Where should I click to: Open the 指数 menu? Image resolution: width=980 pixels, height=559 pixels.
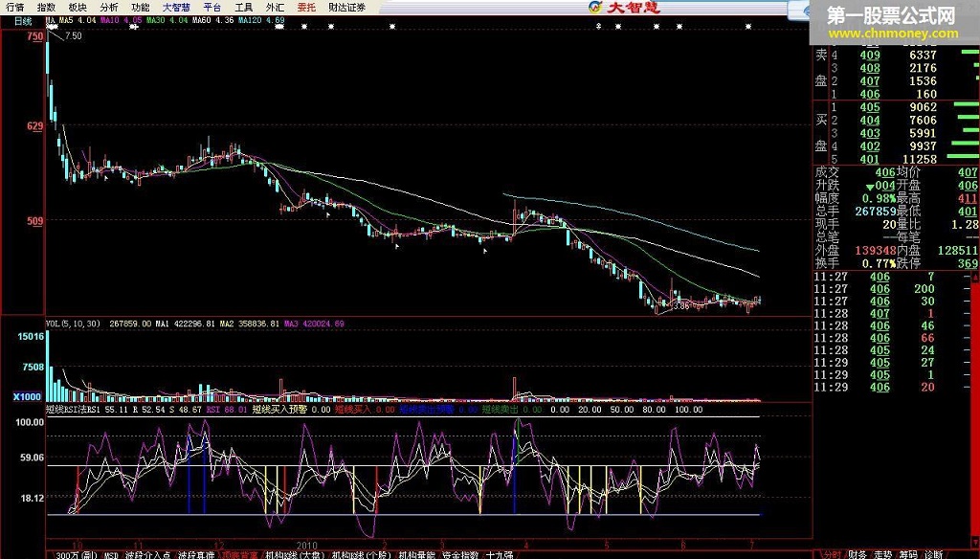(x=46, y=7)
